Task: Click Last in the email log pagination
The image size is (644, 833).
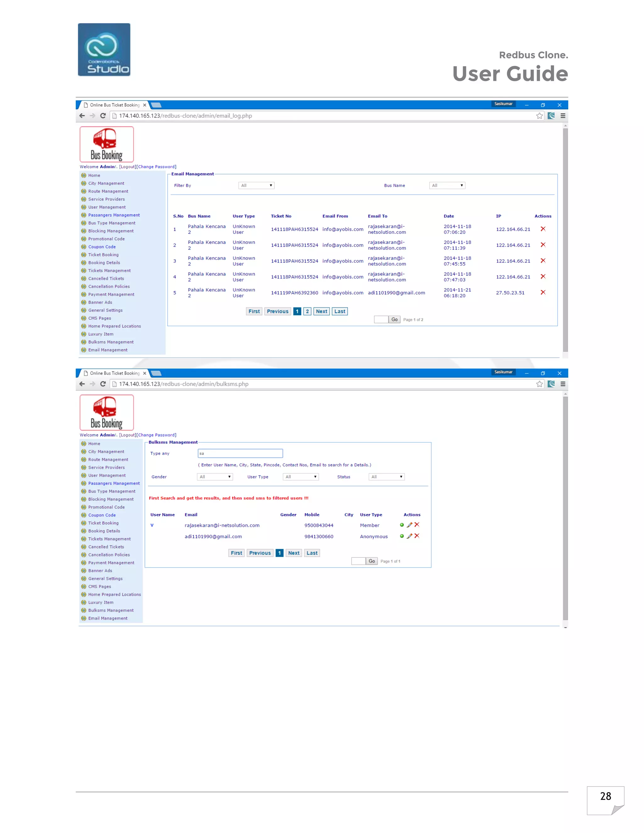Action: (x=340, y=311)
